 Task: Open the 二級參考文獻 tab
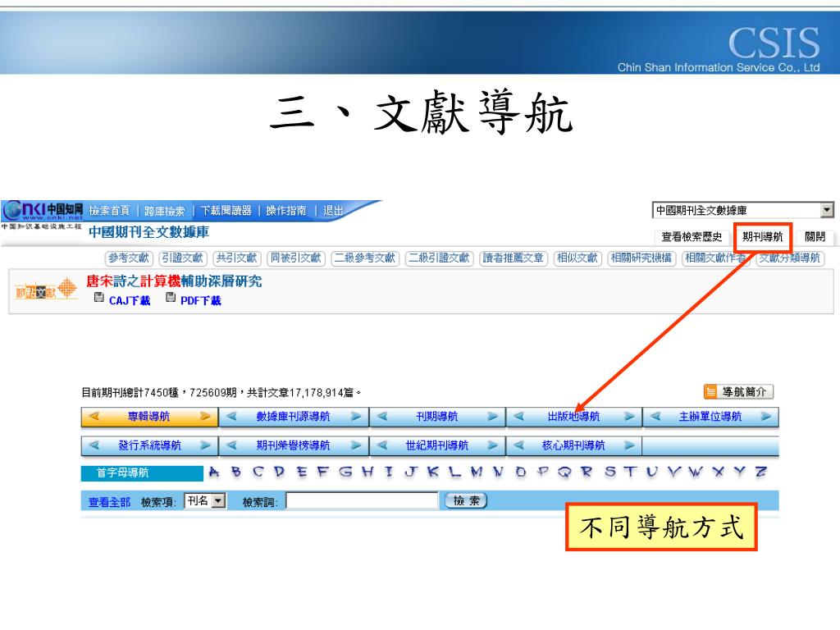pyautogui.click(x=365, y=258)
